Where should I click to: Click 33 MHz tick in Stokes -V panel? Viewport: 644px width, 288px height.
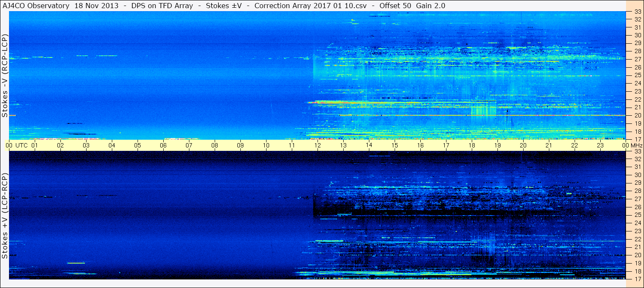tap(638, 12)
